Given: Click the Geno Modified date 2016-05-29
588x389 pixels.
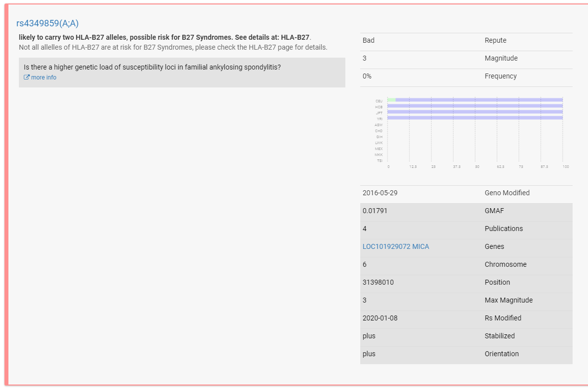Looking at the screenshot, I should [380, 193].
